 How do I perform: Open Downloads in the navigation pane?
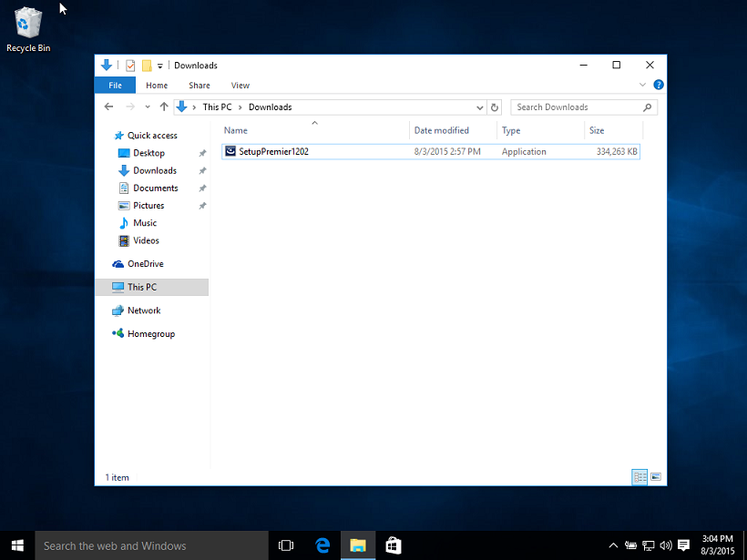[x=155, y=170]
